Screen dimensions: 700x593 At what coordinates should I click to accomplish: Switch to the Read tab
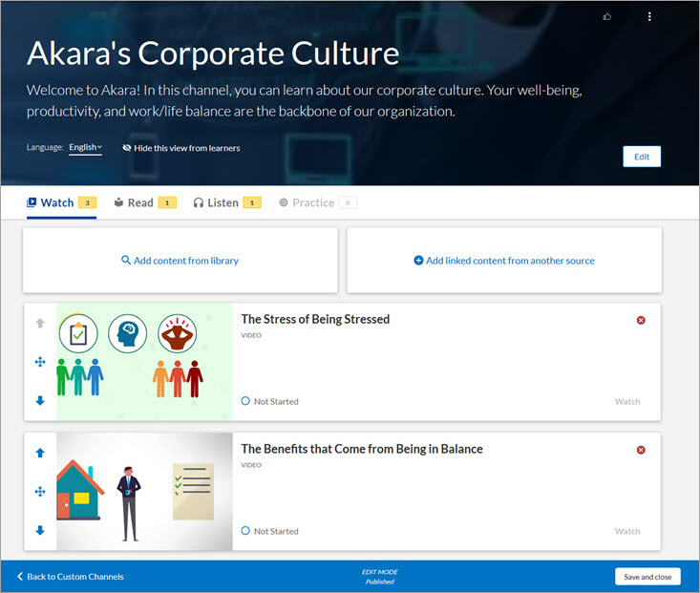[x=140, y=202]
